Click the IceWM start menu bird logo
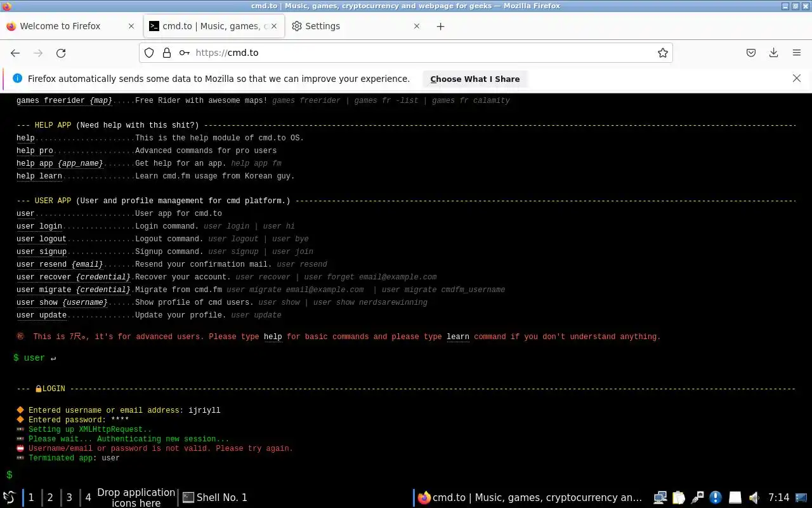This screenshot has height=508, width=812. point(9,497)
